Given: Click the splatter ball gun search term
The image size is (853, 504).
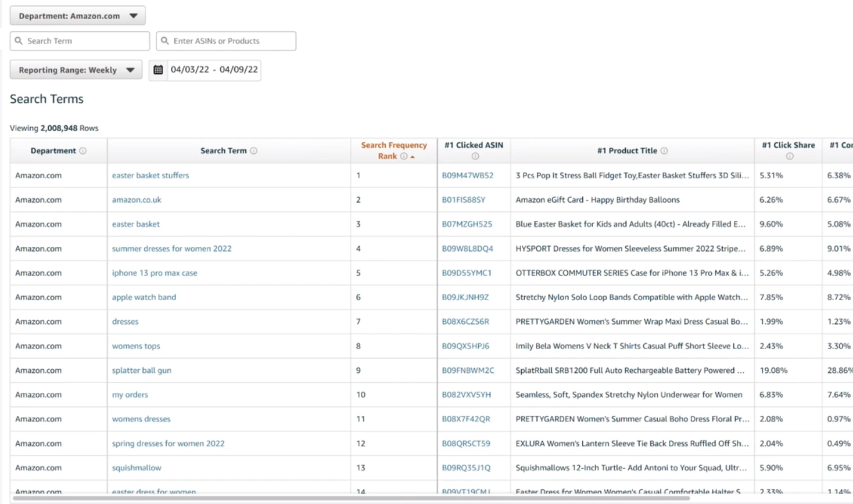Looking at the screenshot, I should 142,370.
